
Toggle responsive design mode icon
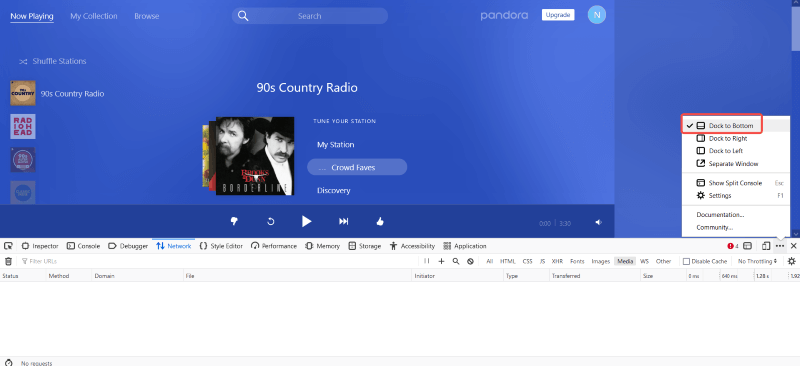(x=766, y=246)
